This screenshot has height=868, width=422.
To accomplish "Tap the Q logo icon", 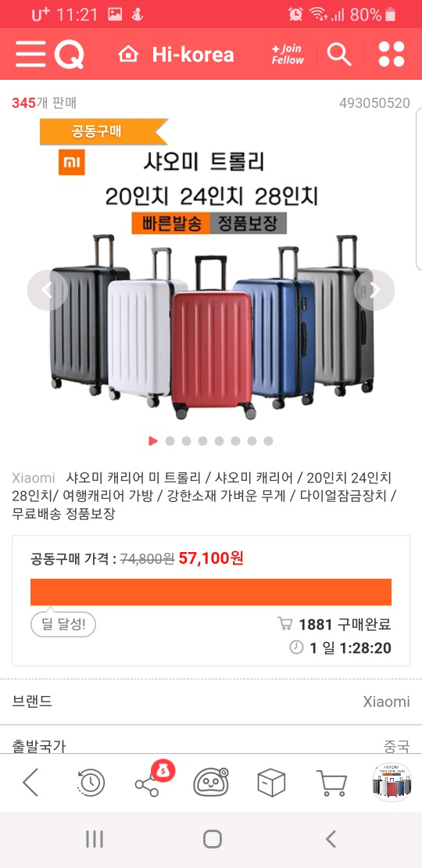I will (x=69, y=54).
